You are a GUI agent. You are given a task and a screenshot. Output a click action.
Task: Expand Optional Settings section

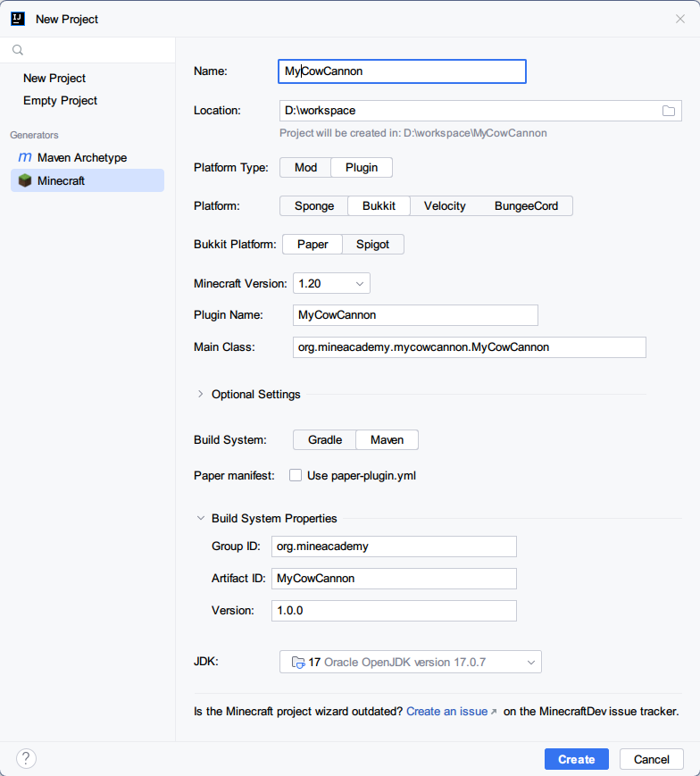click(200, 395)
